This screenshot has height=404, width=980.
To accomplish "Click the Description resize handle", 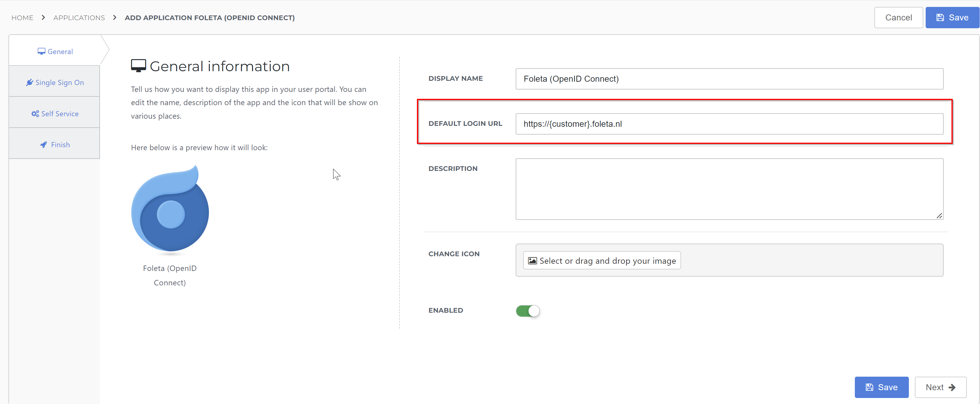I will [939, 216].
